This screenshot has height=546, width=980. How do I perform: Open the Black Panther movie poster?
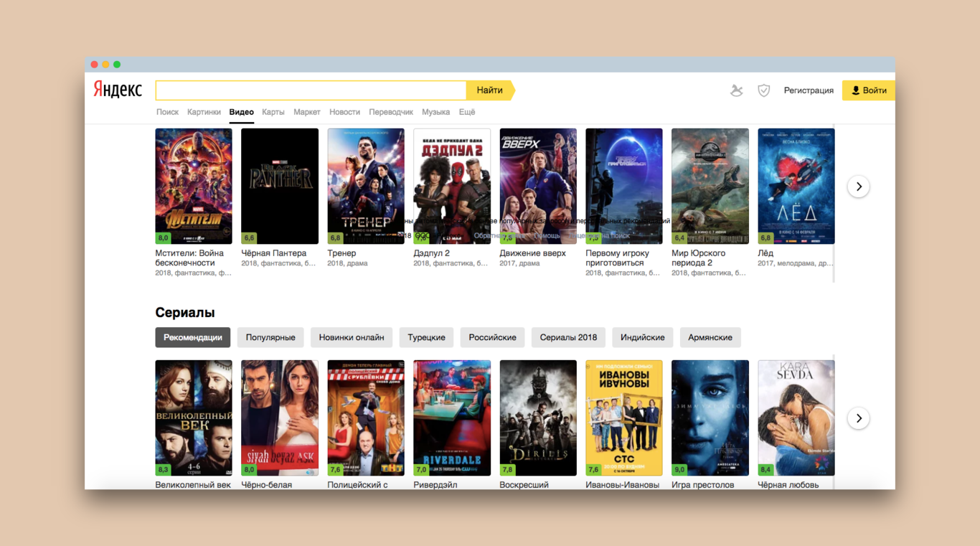pos(280,187)
